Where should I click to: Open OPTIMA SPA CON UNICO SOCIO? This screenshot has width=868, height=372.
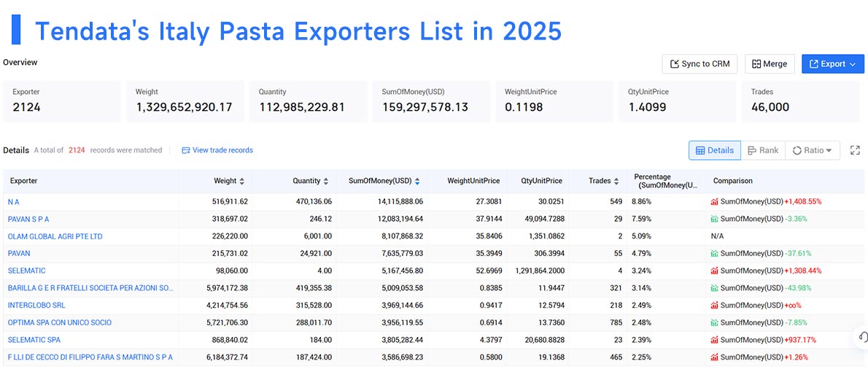(x=59, y=322)
